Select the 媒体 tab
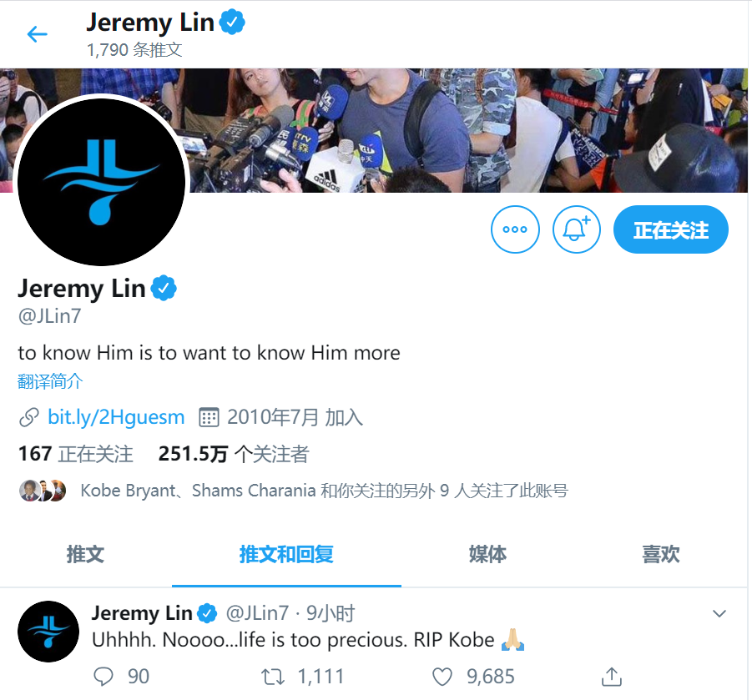The width and height of the screenshot is (752, 700). (487, 554)
